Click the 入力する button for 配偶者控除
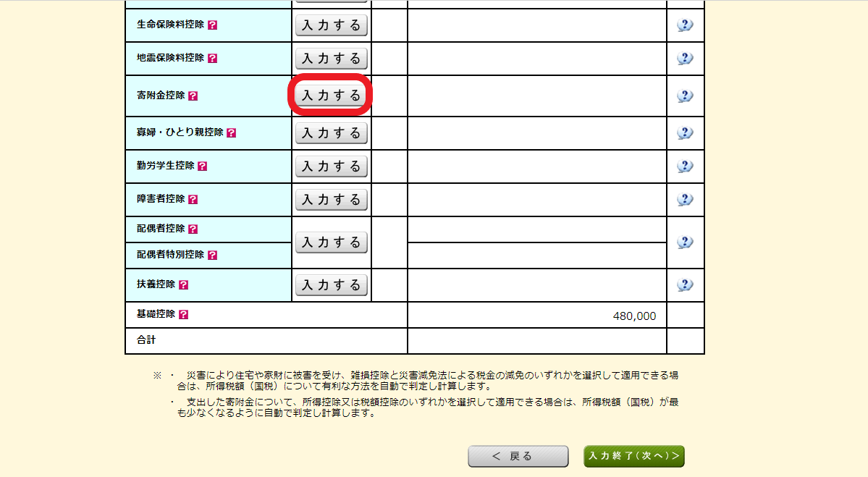868x477 pixels. click(x=331, y=242)
